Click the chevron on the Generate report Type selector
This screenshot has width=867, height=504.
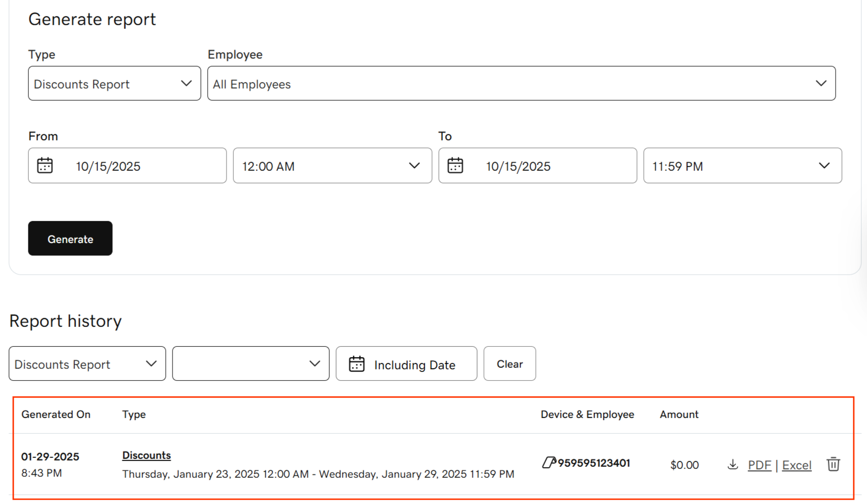tap(187, 83)
